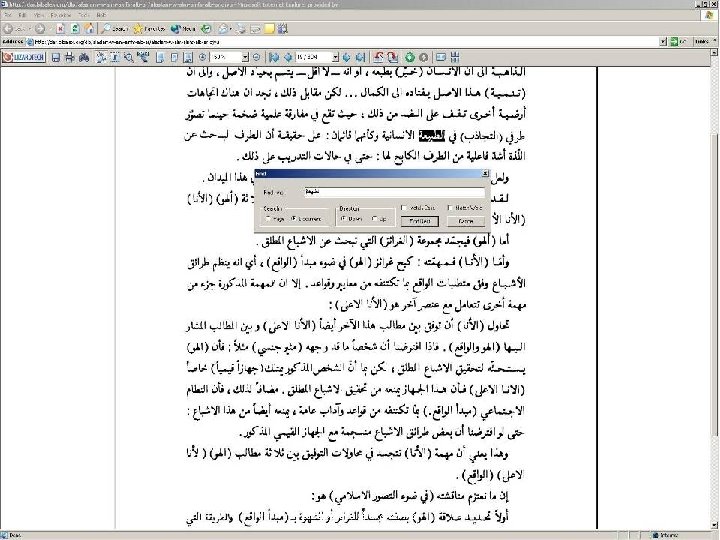Screen dimensions: 720x540
Task: Click the LizardTech logo button
Action: [24, 57]
